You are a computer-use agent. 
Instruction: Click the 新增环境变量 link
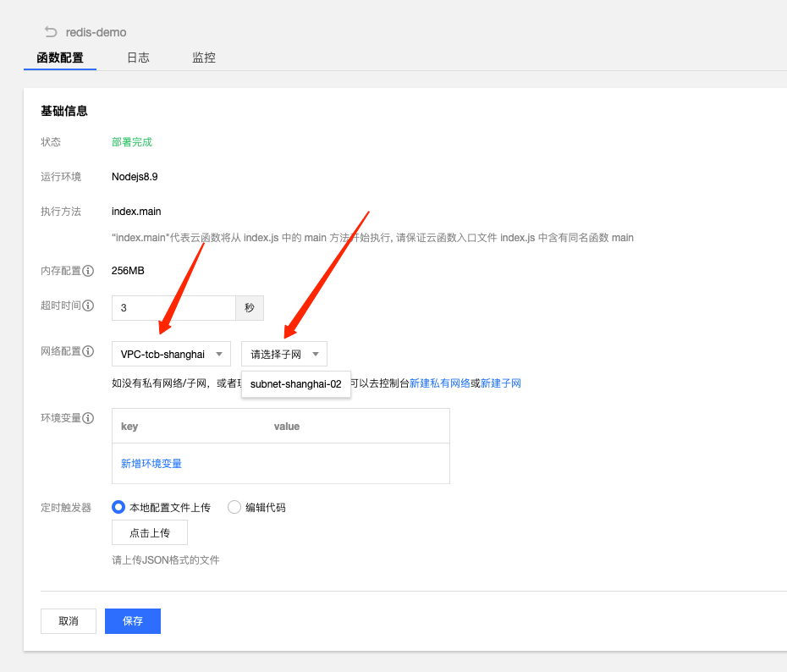(x=151, y=463)
